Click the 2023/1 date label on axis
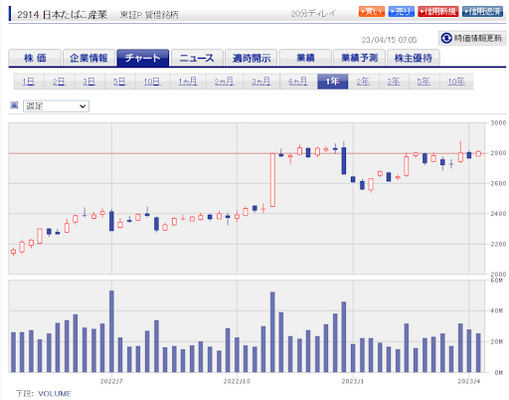The height and width of the screenshot is (400, 509). (353, 381)
